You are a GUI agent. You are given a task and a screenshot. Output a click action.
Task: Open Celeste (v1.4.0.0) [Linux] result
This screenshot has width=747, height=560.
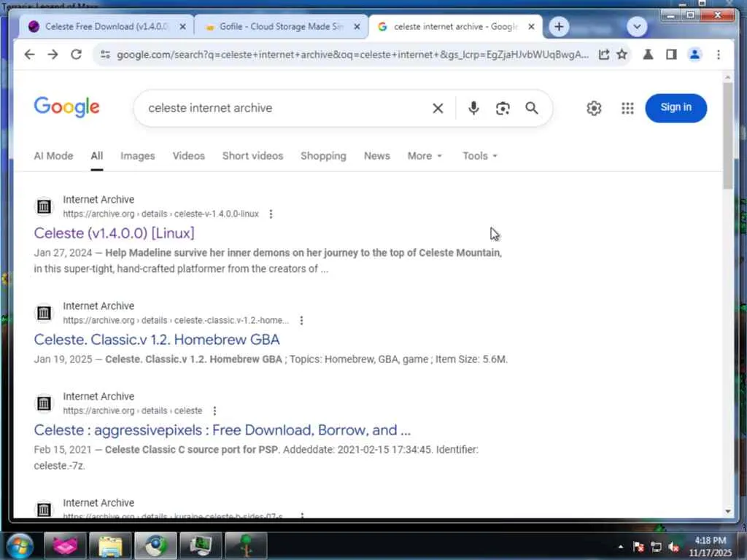coord(115,233)
